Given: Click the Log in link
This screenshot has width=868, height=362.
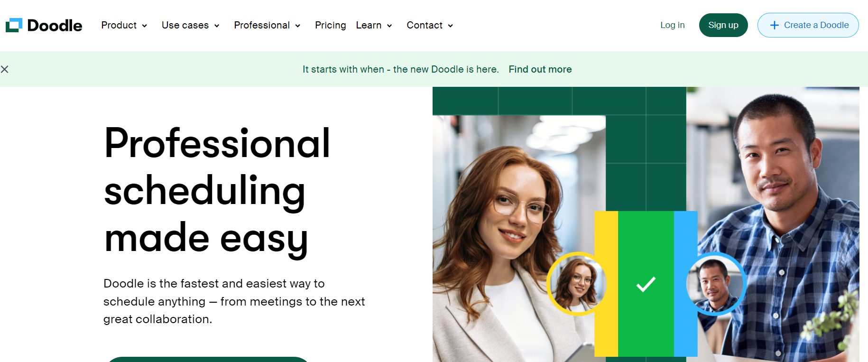Looking at the screenshot, I should [673, 25].
